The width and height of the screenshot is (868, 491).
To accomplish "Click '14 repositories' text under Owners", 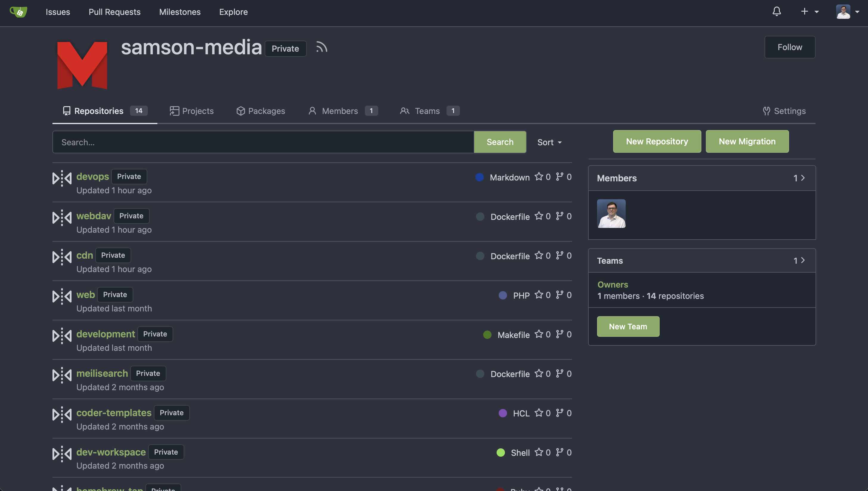I will pyautogui.click(x=675, y=296).
